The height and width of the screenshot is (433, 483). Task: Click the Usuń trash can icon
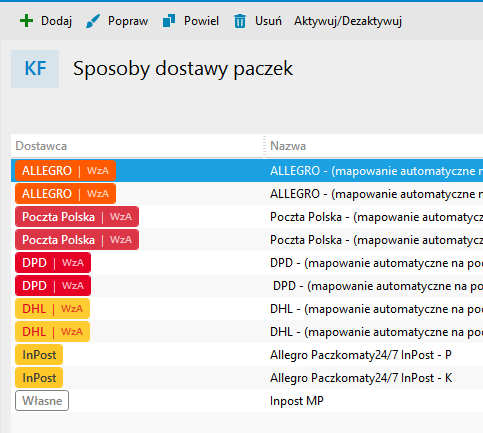click(240, 21)
